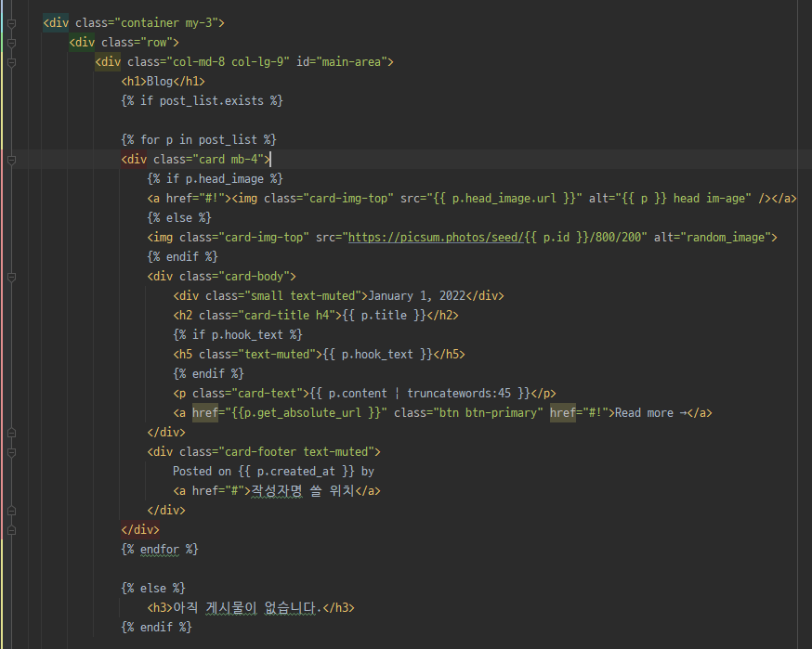Click the {% for p in post_list %} tag
The height and width of the screenshot is (649, 812).
point(199,140)
